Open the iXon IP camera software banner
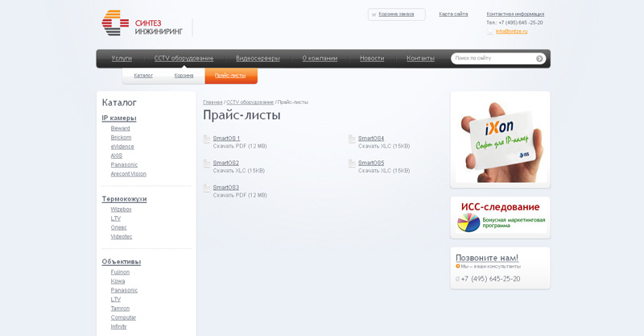Screen dimensions: 644x336 [x=500, y=139]
